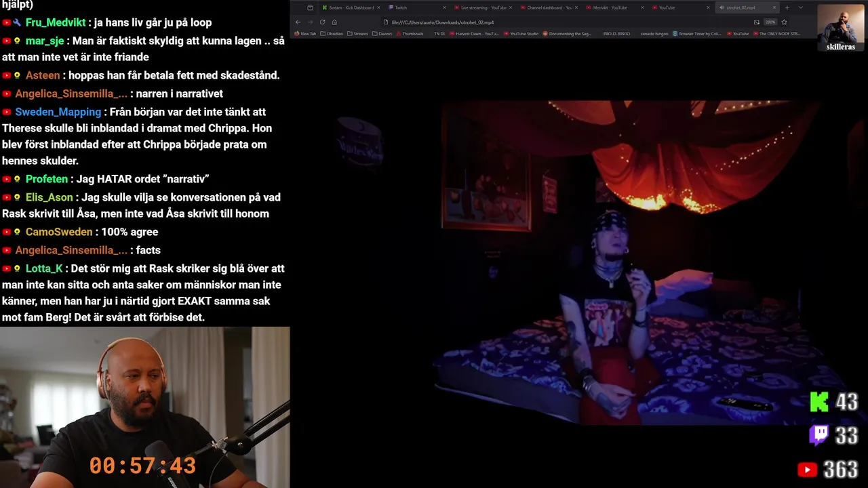
Task: Click username Sweden_Mapping in chat
Action: tap(58, 112)
